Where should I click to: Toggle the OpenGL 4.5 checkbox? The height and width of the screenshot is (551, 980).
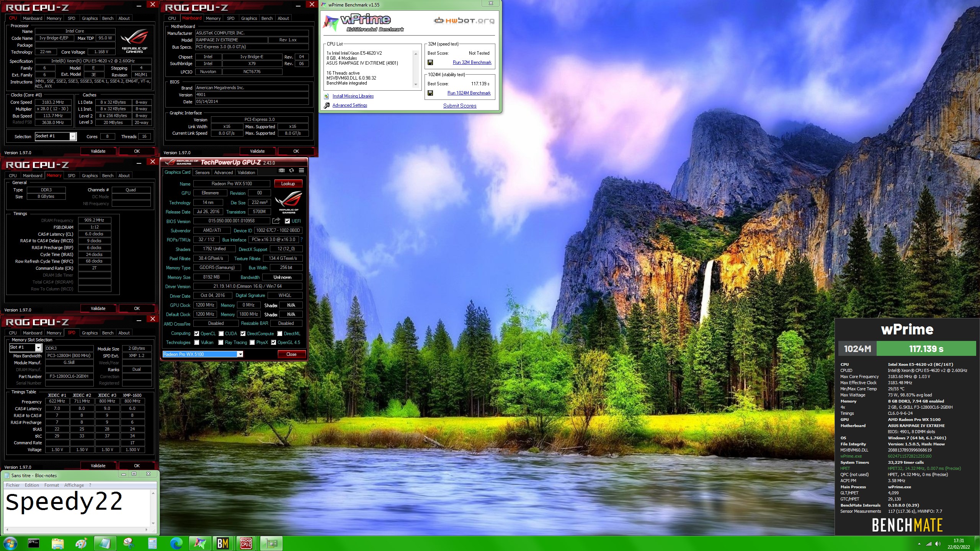(274, 342)
